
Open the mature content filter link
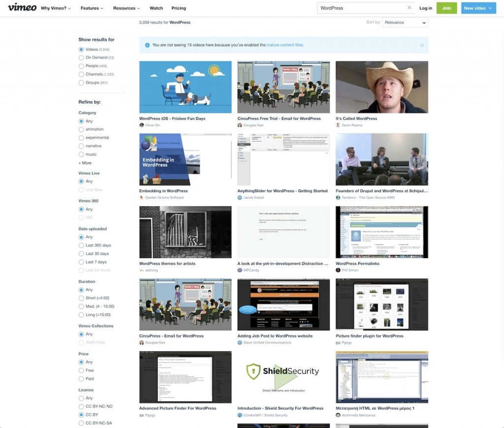tap(285, 45)
